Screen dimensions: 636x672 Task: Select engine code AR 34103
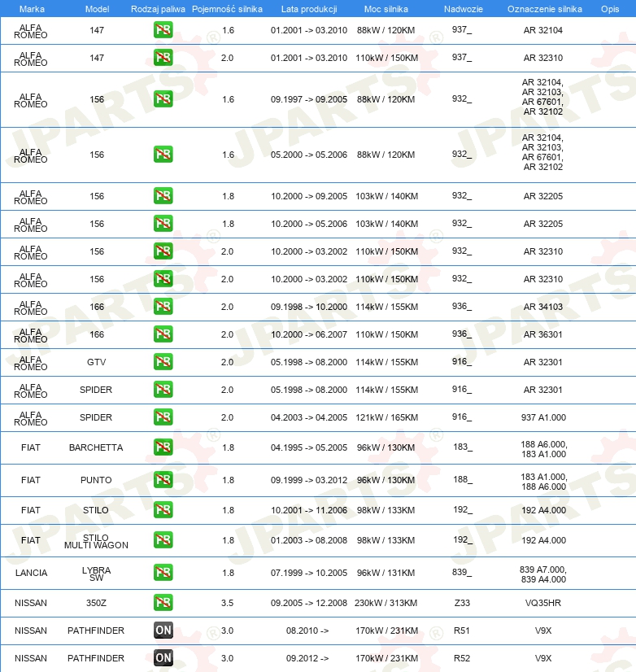click(x=543, y=307)
